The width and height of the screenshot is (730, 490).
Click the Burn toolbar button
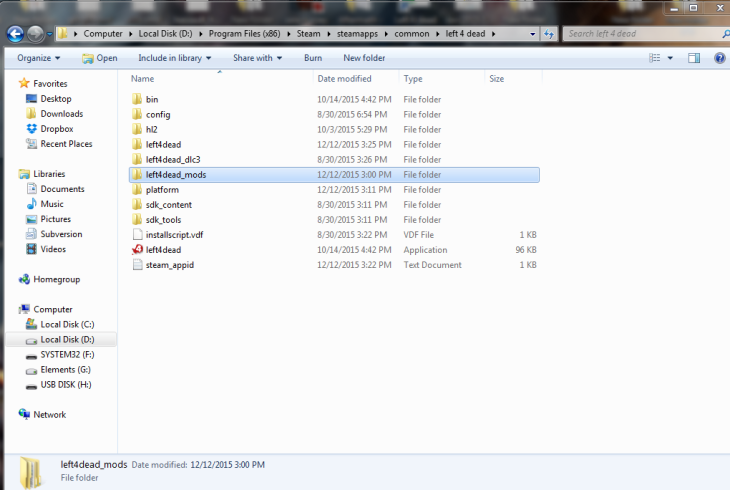(313, 58)
